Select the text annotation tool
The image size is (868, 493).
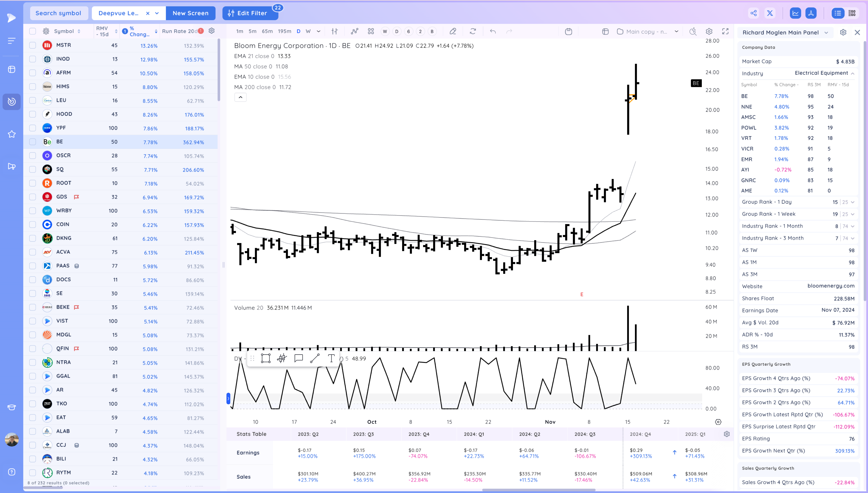point(331,358)
